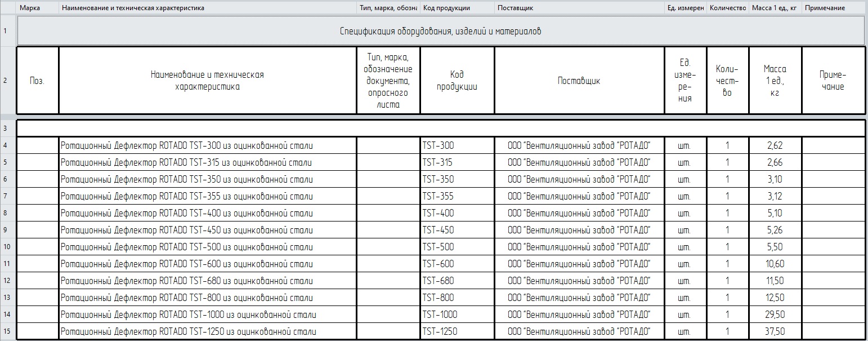Click the 'Ед. измерен' top column header
The image size is (868, 341).
(686, 8)
